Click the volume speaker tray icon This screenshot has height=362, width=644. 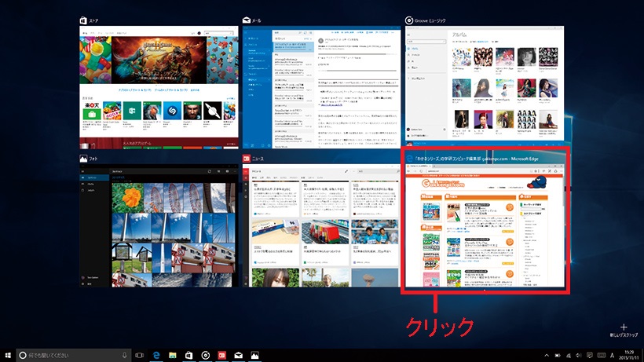578,356
